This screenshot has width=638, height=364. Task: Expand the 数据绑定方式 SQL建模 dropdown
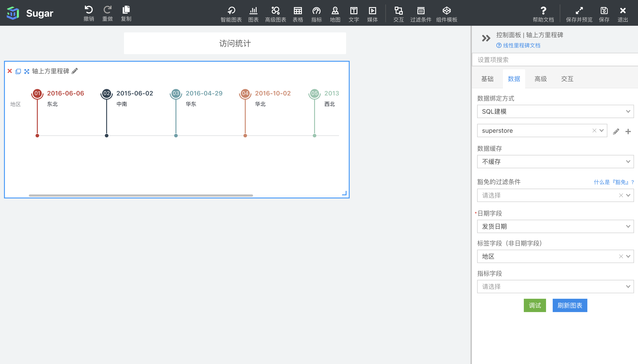555,111
